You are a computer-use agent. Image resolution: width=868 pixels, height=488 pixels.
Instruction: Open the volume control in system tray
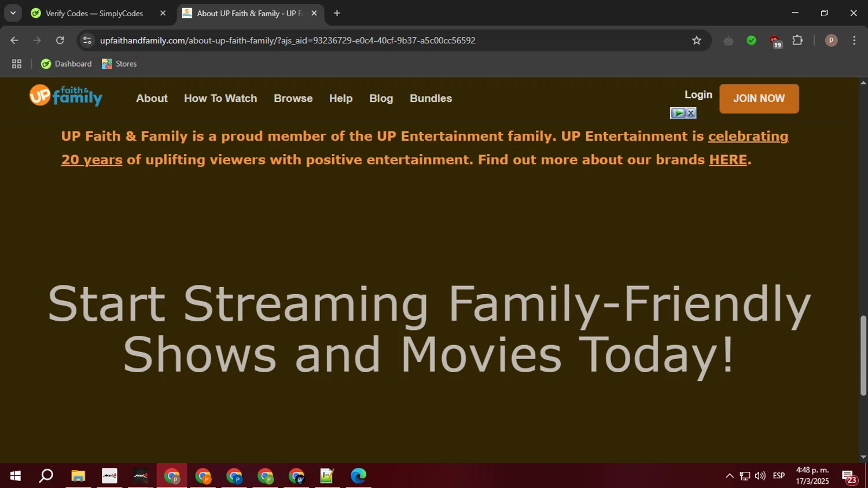coord(760,476)
